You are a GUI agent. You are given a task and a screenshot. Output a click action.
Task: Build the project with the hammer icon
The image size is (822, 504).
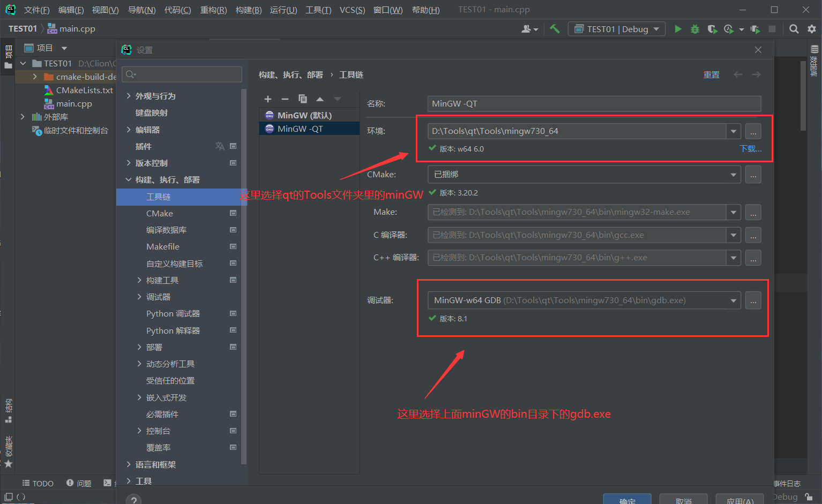pyautogui.click(x=555, y=28)
